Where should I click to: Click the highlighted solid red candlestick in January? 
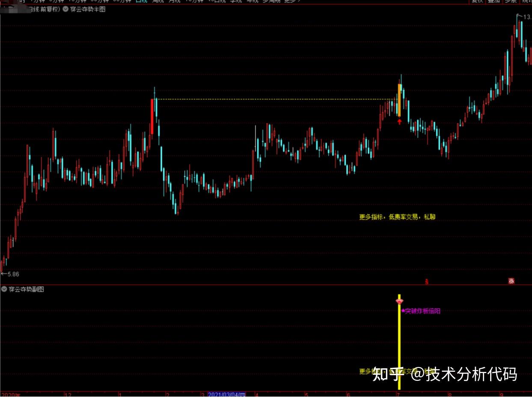tap(152, 116)
